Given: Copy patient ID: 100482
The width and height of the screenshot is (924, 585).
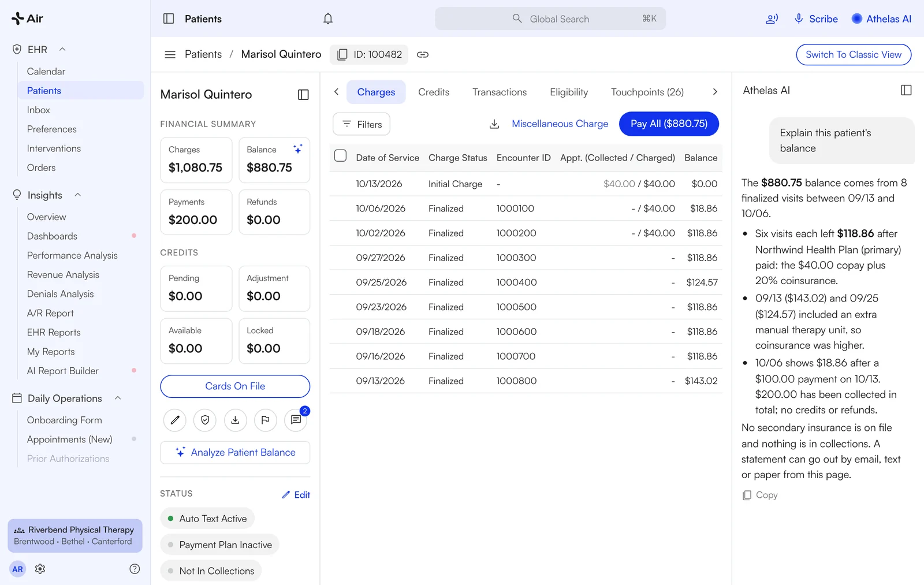Looking at the screenshot, I should (x=369, y=54).
